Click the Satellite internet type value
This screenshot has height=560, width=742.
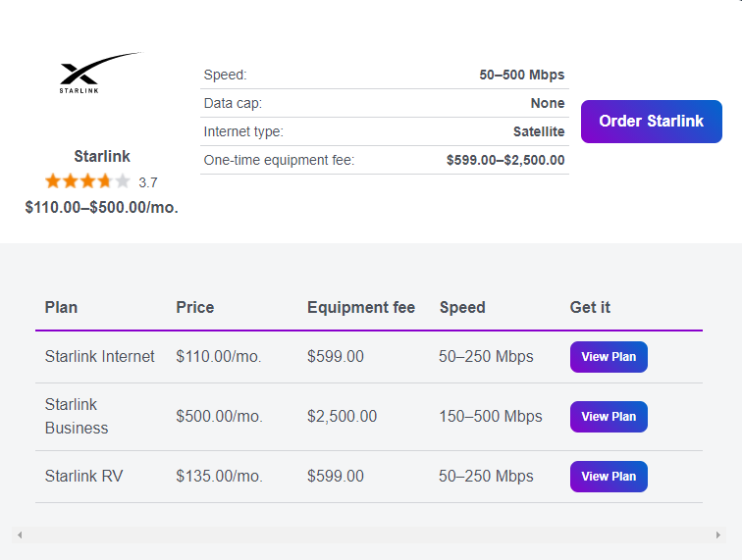pyautogui.click(x=539, y=131)
